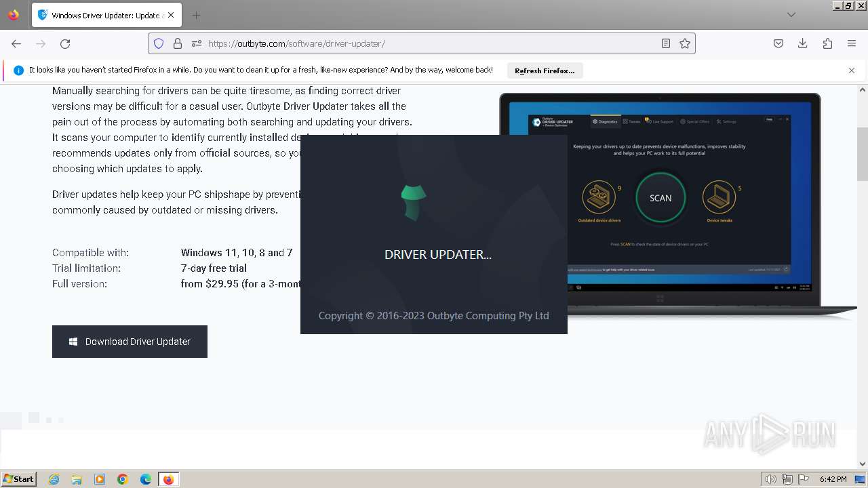Open the Windows Start menu
The image size is (868, 488).
tap(18, 479)
